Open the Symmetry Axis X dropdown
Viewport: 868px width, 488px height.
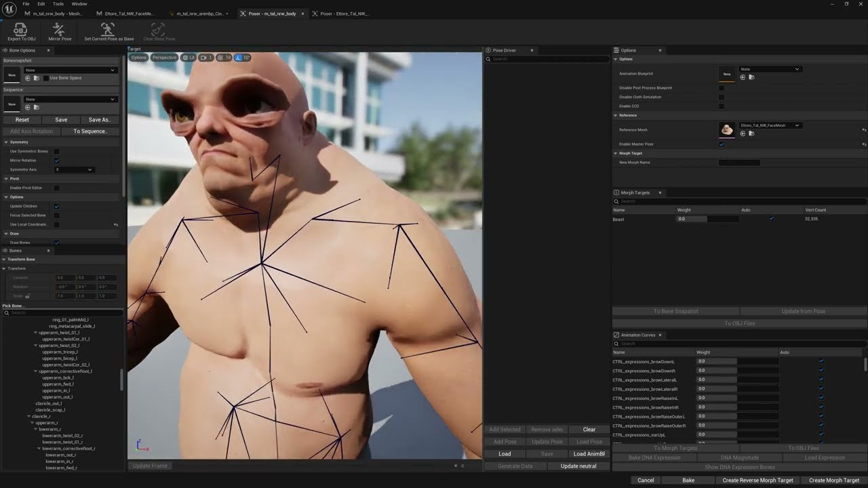74,169
